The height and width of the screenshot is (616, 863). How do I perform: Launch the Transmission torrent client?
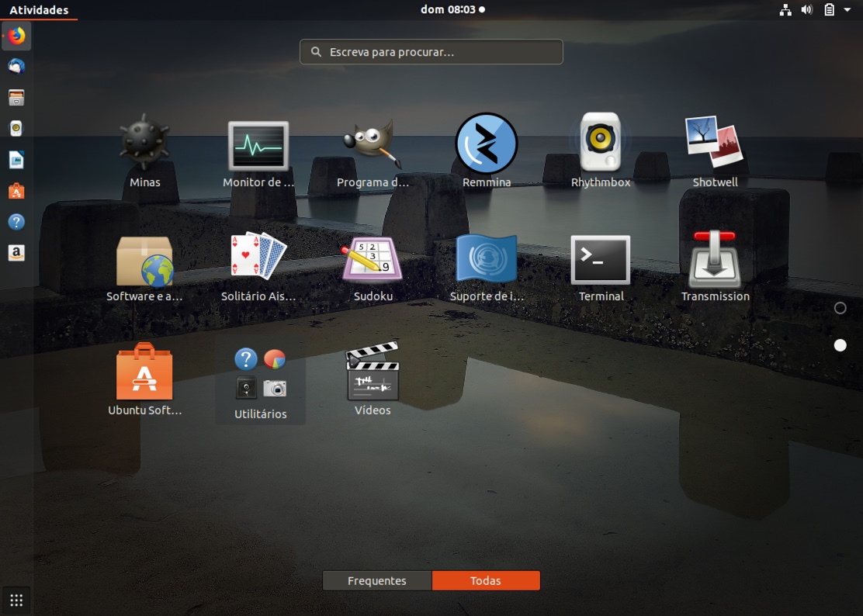[714, 257]
